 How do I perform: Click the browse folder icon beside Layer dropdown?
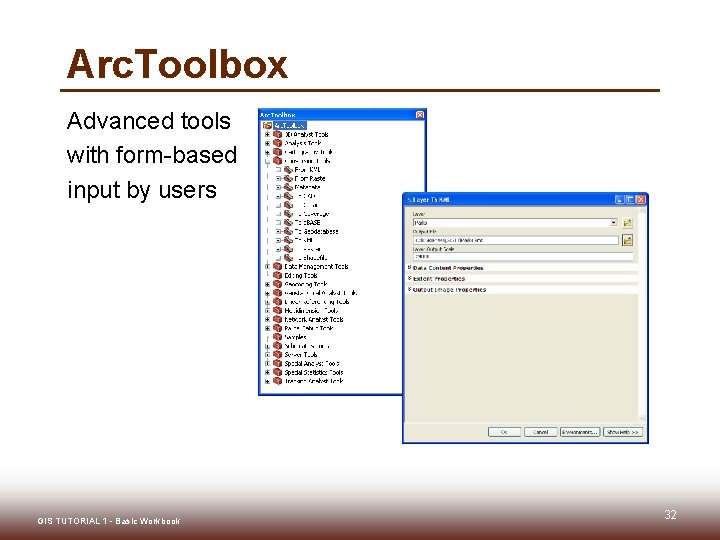pyautogui.click(x=627, y=223)
